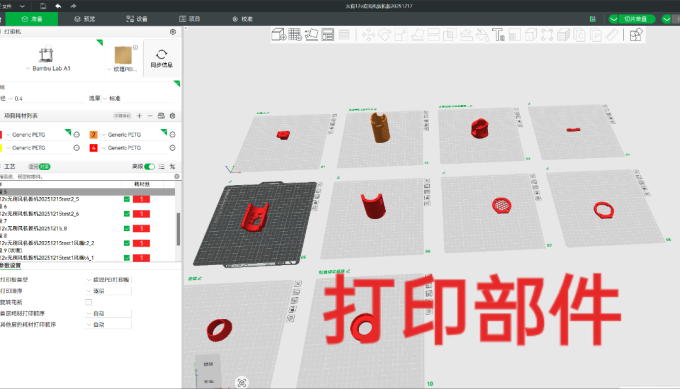The width and height of the screenshot is (680, 389).
Task: Toggle printable checkbox for test2_6 object
Action: point(127,214)
